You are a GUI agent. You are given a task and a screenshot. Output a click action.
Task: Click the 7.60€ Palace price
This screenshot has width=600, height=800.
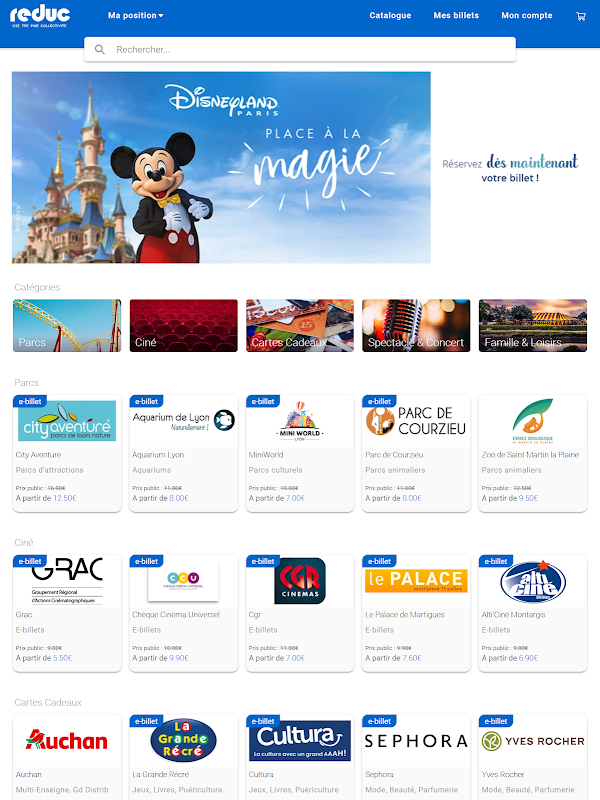pos(412,658)
